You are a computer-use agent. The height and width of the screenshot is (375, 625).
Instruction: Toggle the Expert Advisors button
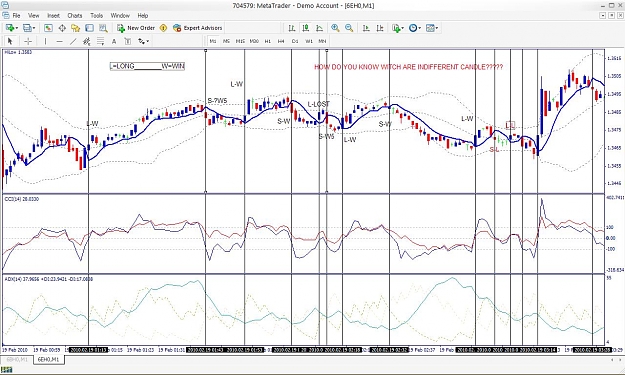tap(198, 28)
